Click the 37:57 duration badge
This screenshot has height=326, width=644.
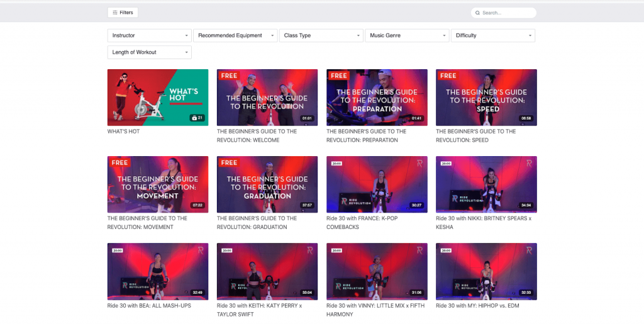pos(307,205)
